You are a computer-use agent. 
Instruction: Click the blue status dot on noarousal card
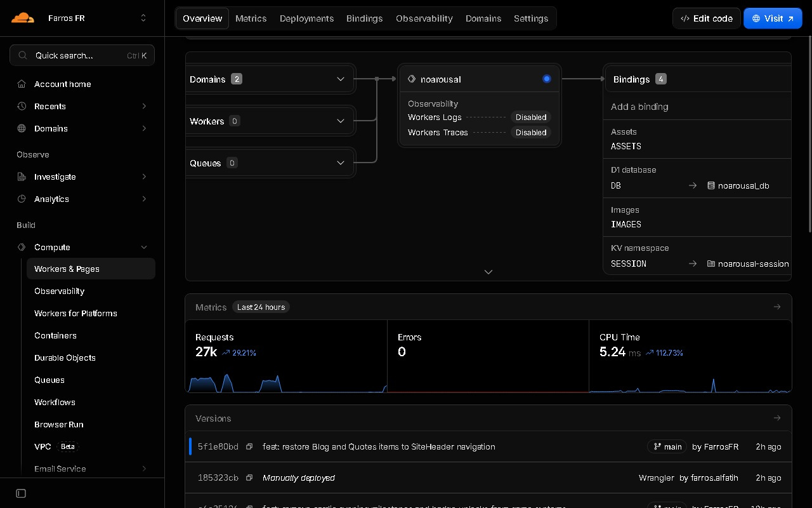coord(547,79)
